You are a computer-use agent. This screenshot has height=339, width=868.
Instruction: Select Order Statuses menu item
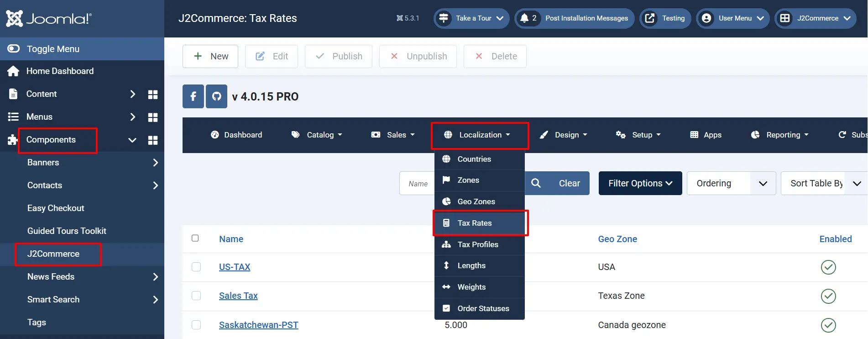(480, 308)
